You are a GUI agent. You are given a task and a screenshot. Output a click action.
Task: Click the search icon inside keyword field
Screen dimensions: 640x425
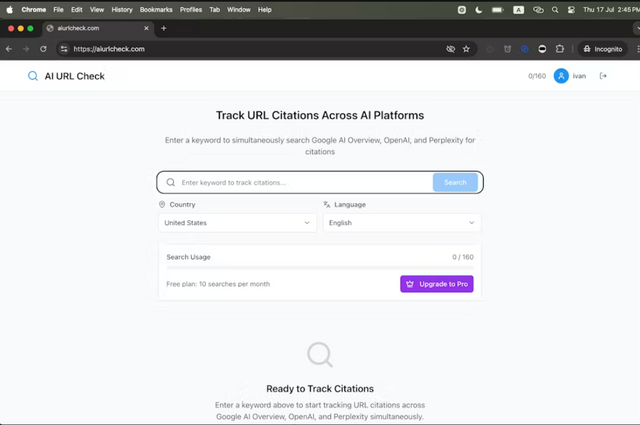click(x=171, y=182)
